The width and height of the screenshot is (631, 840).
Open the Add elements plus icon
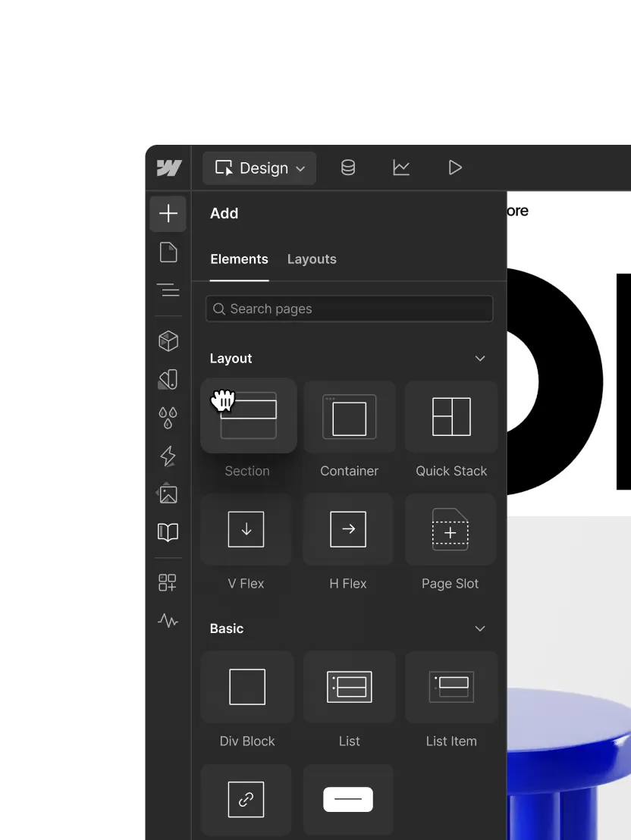point(168,214)
